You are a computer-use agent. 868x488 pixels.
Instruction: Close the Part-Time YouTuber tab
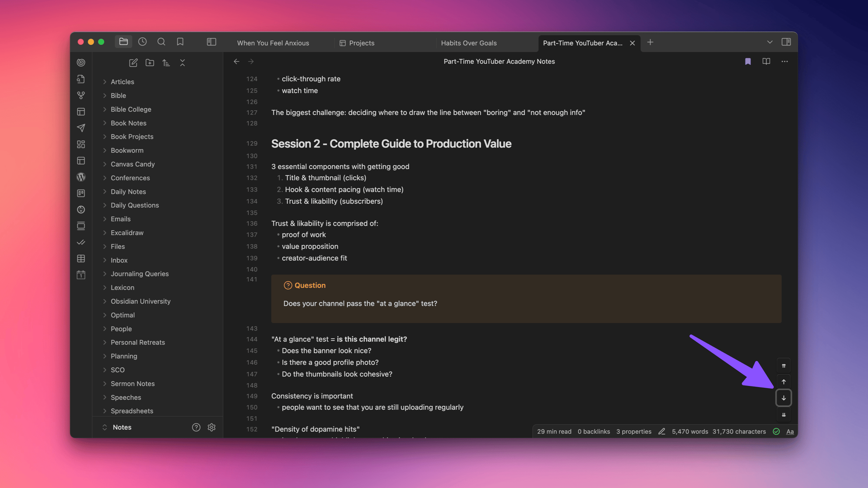click(x=632, y=43)
